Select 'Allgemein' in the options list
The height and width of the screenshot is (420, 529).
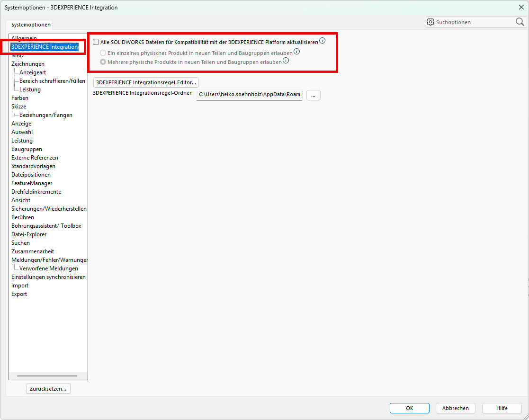coord(24,38)
